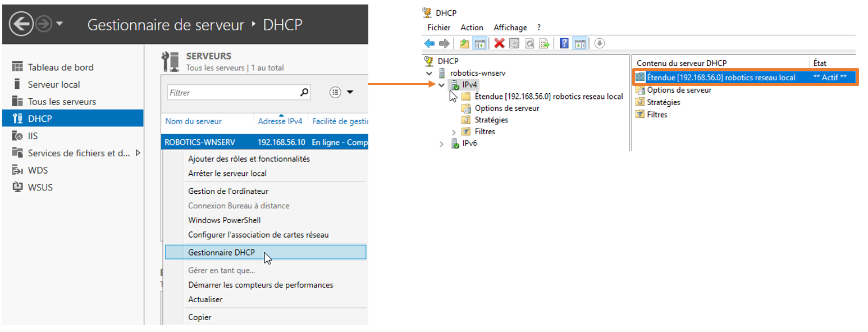Image resolution: width=868 pixels, height=332 pixels.
Task: Choose Windows PowerShell in context menu
Action: click(225, 220)
